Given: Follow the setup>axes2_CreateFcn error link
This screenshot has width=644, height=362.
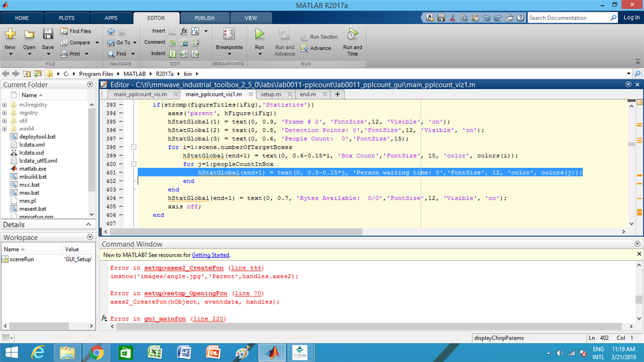Looking at the screenshot, I should pos(184,268).
